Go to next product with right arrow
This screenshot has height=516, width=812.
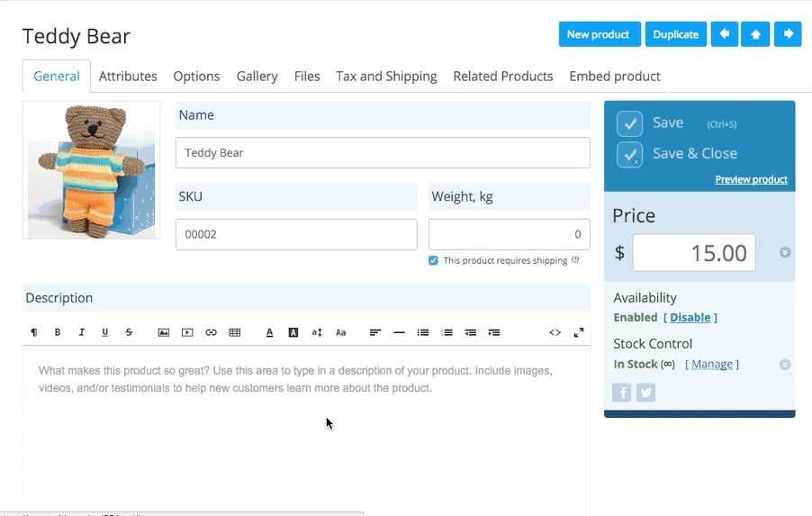[x=789, y=34]
